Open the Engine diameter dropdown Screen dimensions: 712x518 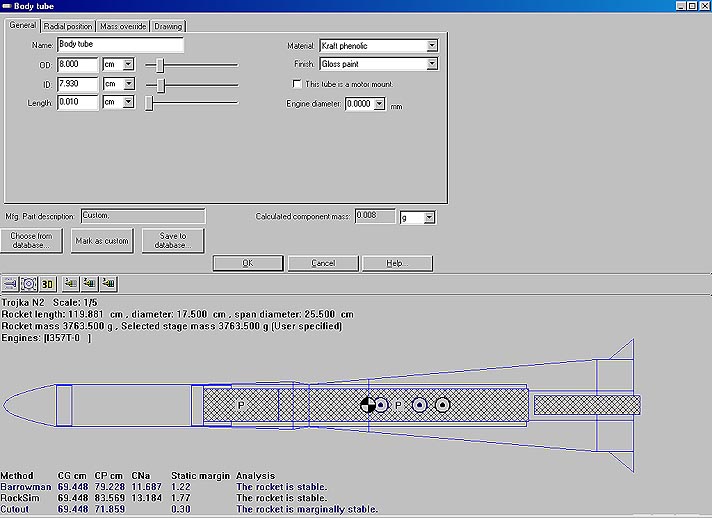pyautogui.click(x=379, y=104)
